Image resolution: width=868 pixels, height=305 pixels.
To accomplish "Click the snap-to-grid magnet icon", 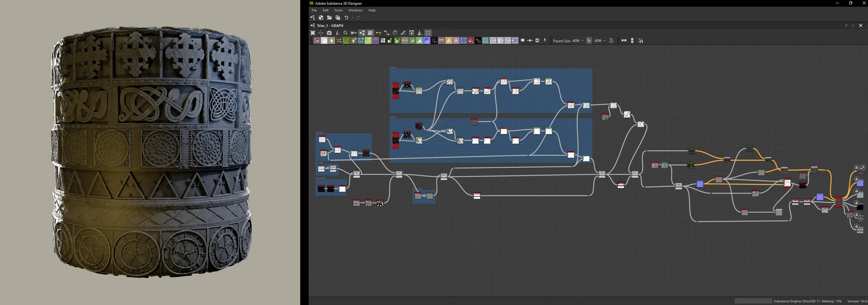I will [x=641, y=41].
